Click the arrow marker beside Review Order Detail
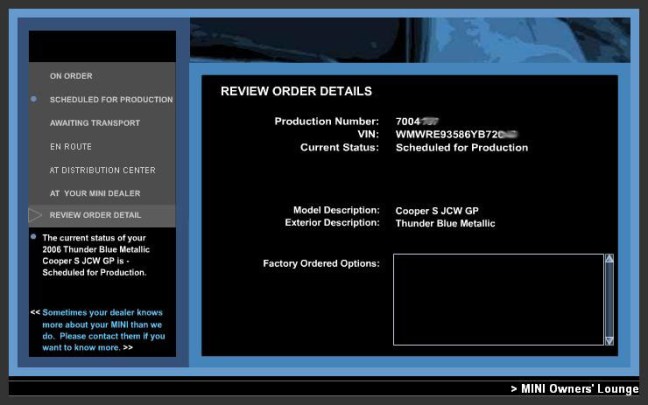Image resolution: width=648 pixels, height=405 pixels. [35, 215]
